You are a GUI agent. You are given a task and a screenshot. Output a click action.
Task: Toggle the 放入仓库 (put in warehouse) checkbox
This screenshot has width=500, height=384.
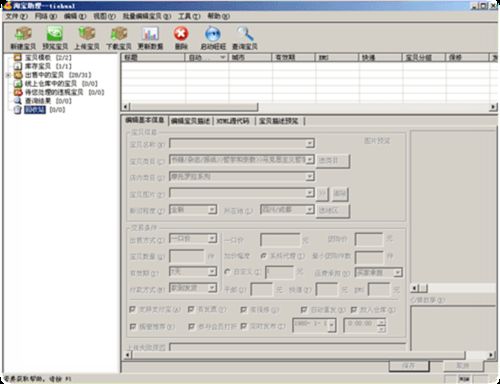354,309
